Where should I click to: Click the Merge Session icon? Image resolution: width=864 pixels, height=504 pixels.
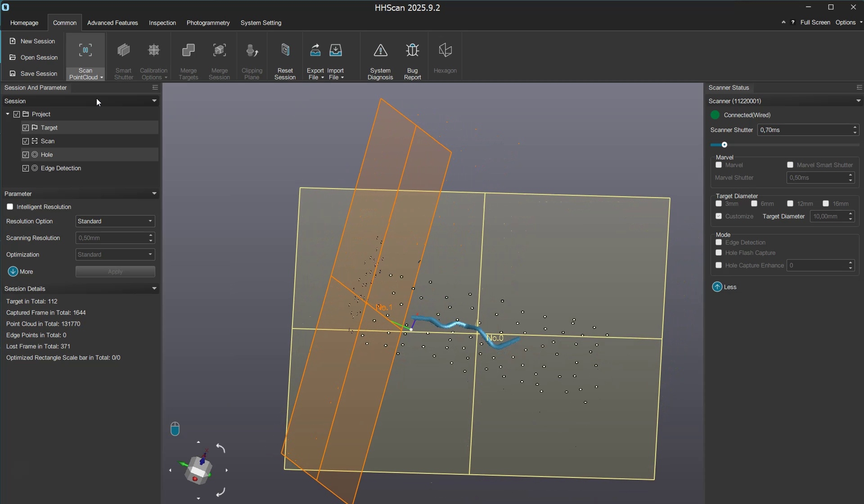(x=219, y=58)
